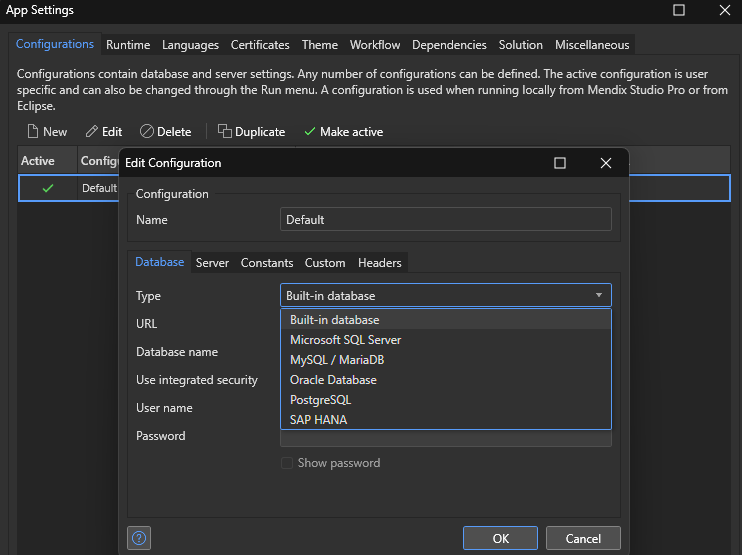This screenshot has width=742, height=555.
Task: Open the Constants tab
Action: click(x=267, y=263)
